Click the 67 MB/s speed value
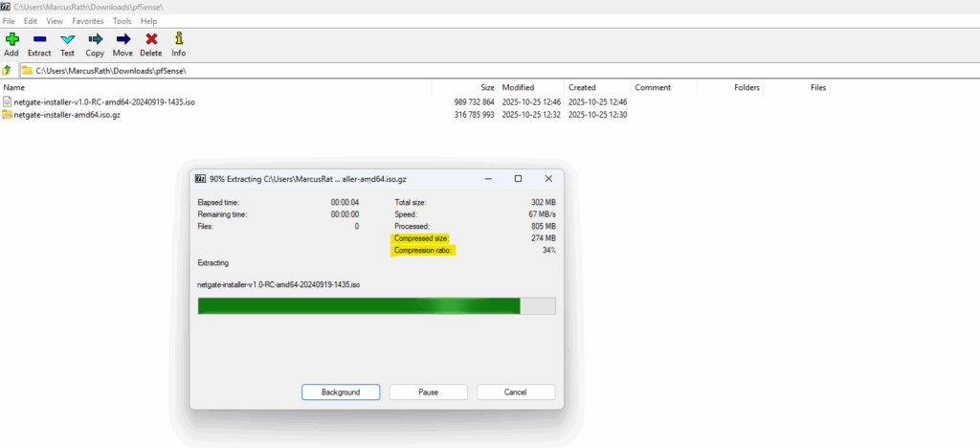This screenshot has width=980, height=448. (x=542, y=214)
